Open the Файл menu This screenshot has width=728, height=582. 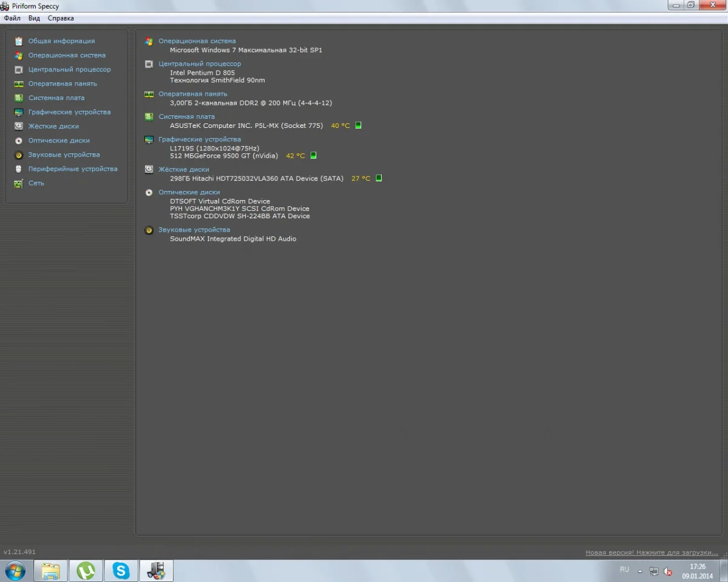click(x=12, y=18)
